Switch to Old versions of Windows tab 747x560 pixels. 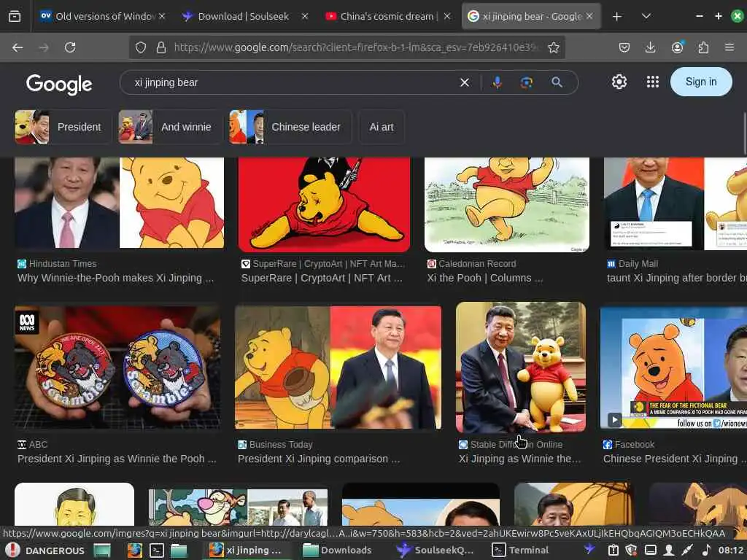102,17
